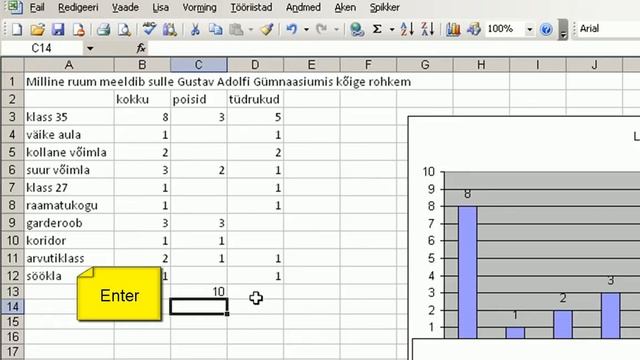Click the AutoSum sigma icon

tap(378, 29)
